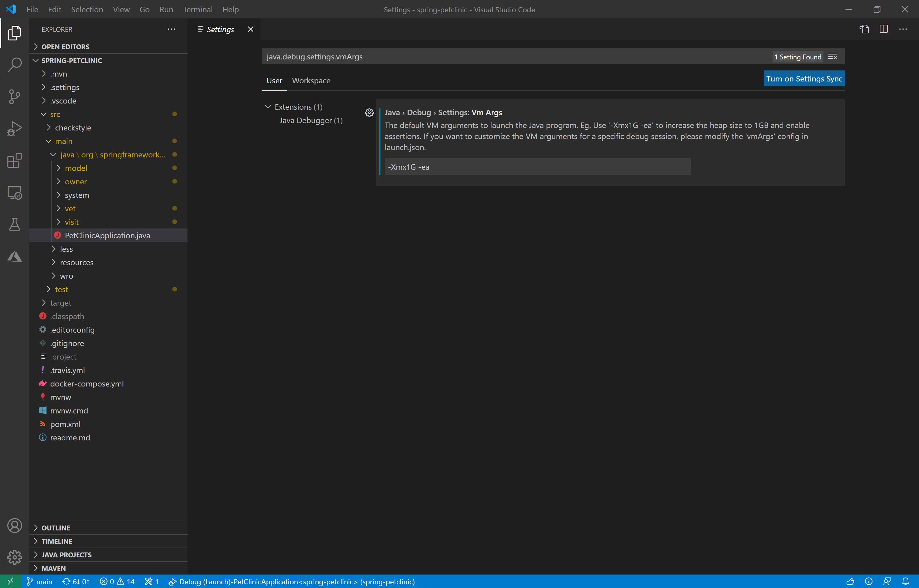The height and width of the screenshot is (588, 919).
Task: Synchronize changes 6 down 0 up
Action: [76, 581]
